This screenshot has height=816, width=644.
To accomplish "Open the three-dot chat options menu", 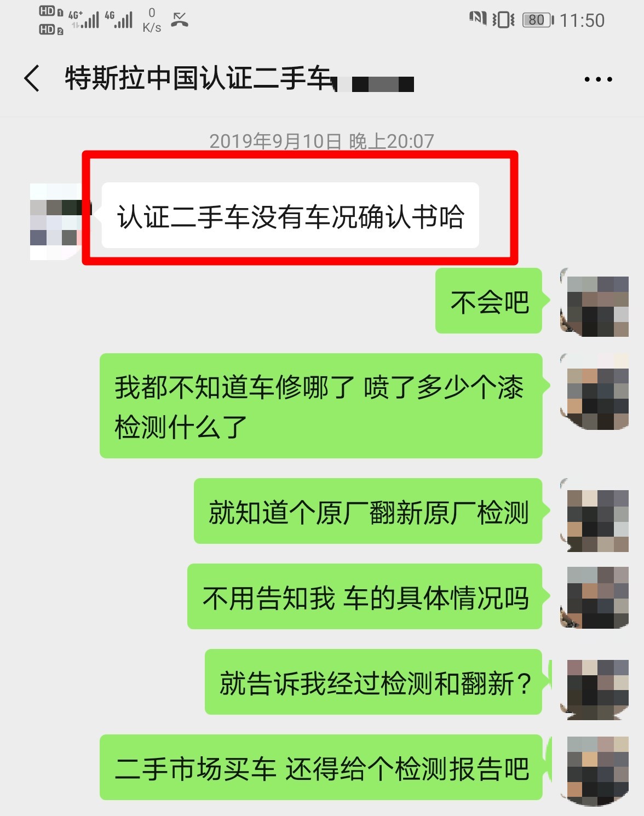I will (x=598, y=79).
